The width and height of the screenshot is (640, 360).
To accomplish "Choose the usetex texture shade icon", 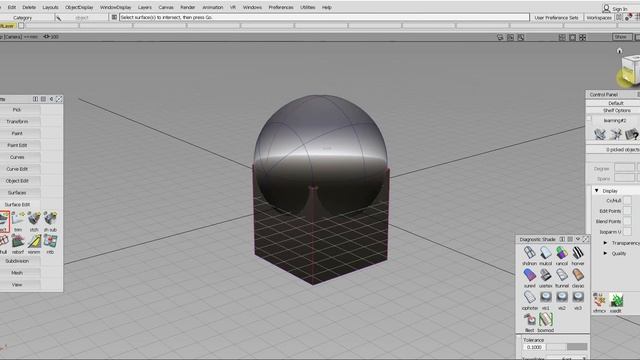I will click(546, 275).
